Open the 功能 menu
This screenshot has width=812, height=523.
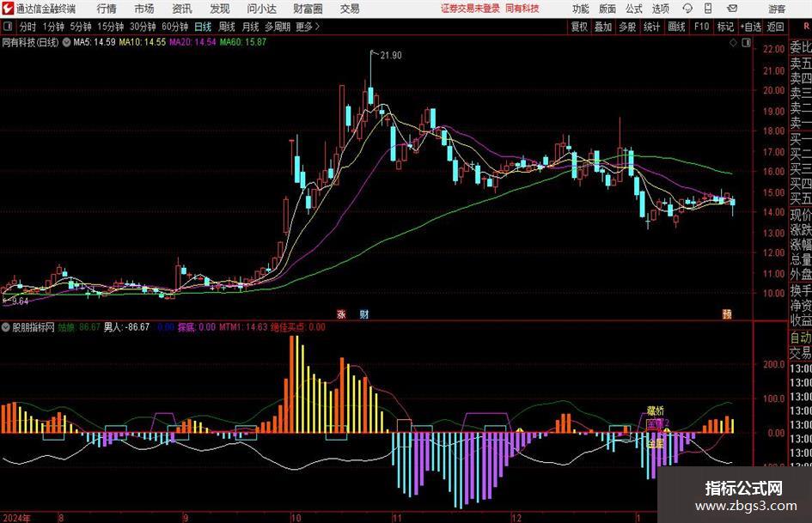click(581, 9)
